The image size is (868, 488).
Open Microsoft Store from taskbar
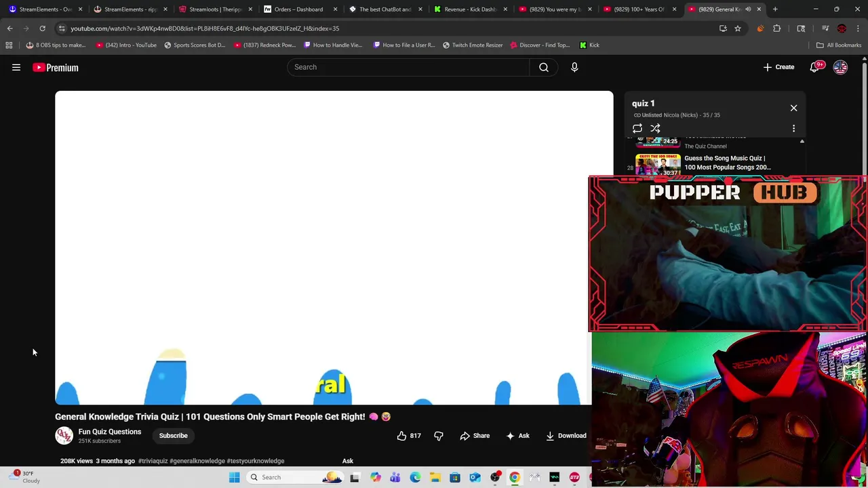[x=454, y=477]
